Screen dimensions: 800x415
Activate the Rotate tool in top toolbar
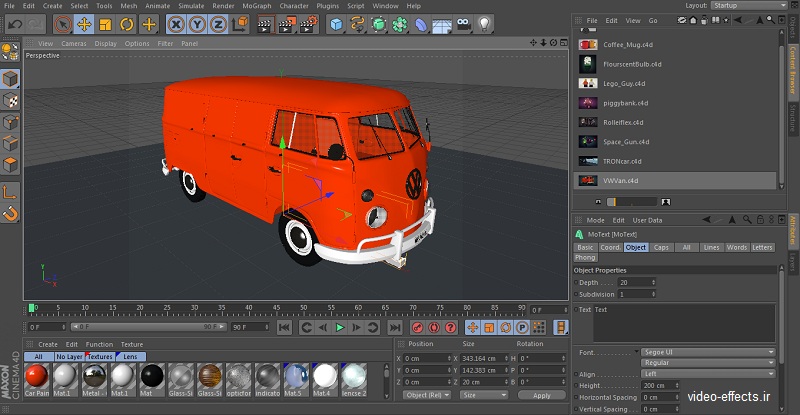point(127,24)
